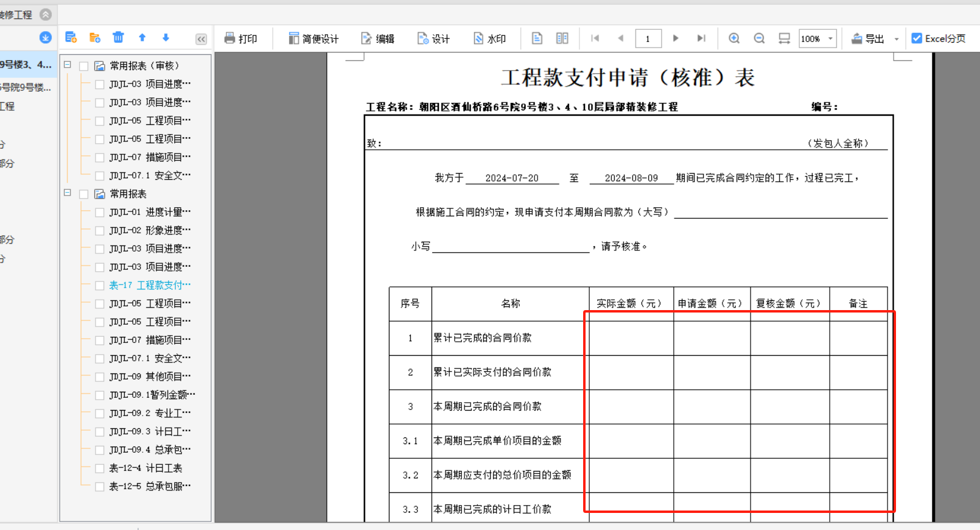This screenshot has height=530, width=980.
Task: Click the zoom in magnifier icon
Action: click(x=734, y=38)
